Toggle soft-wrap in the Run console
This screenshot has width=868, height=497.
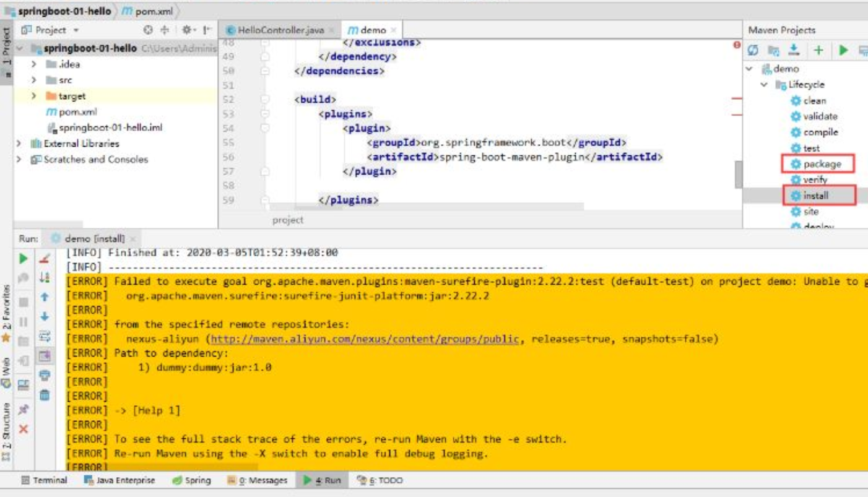pyautogui.click(x=45, y=336)
